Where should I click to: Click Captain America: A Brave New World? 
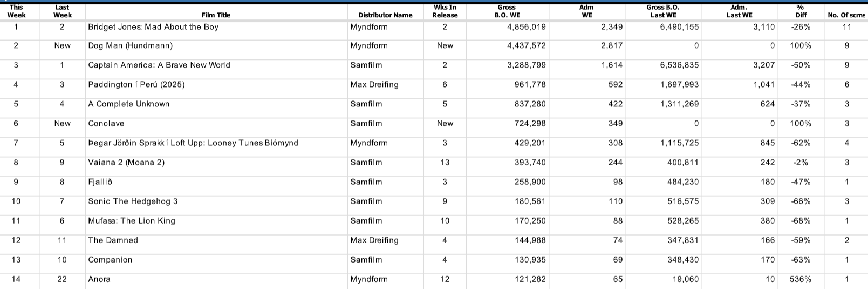[159, 65]
